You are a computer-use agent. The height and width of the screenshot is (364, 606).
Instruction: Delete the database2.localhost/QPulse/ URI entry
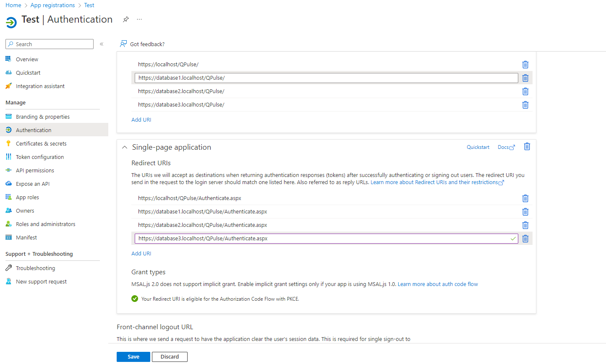coord(525,91)
